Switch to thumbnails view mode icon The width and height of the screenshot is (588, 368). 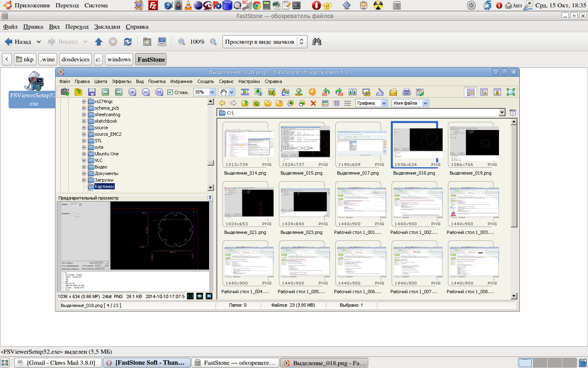click(x=325, y=103)
